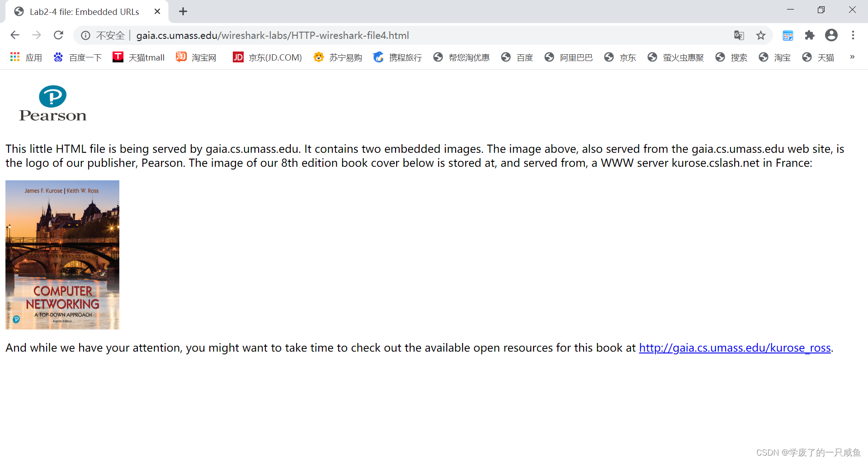Click the Pearson logo image
The height and width of the screenshot is (461, 868).
point(52,103)
